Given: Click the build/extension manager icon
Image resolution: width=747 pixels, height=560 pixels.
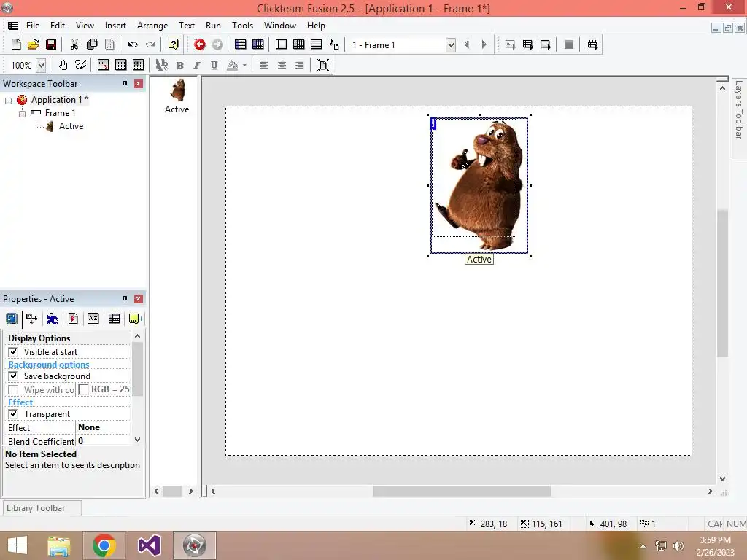Looking at the screenshot, I should (x=592, y=44).
